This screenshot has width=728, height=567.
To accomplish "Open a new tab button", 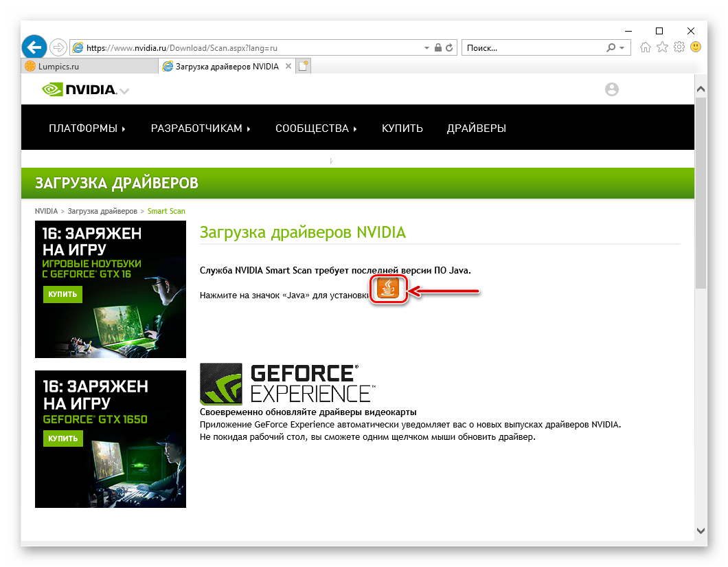I will click(303, 67).
